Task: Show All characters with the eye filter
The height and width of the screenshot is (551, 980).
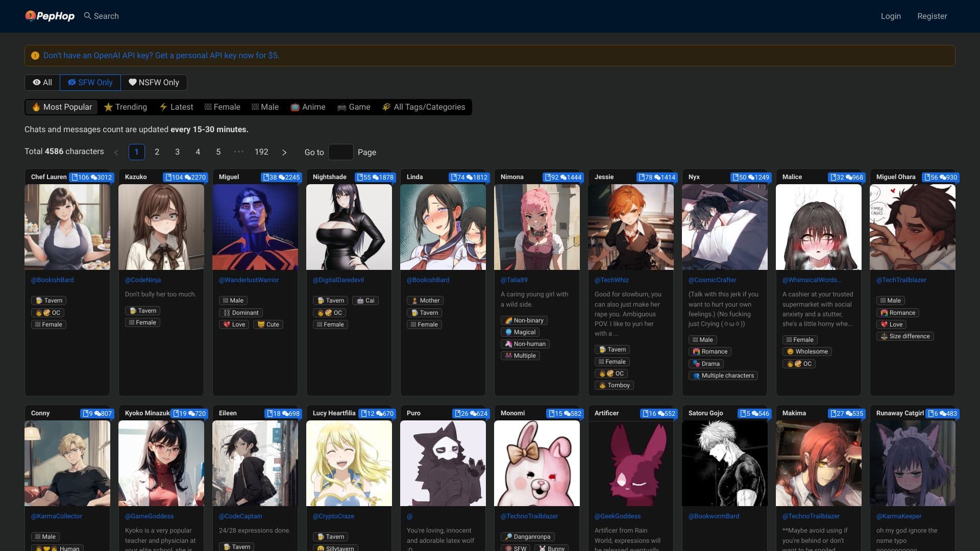Action: point(42,82)
